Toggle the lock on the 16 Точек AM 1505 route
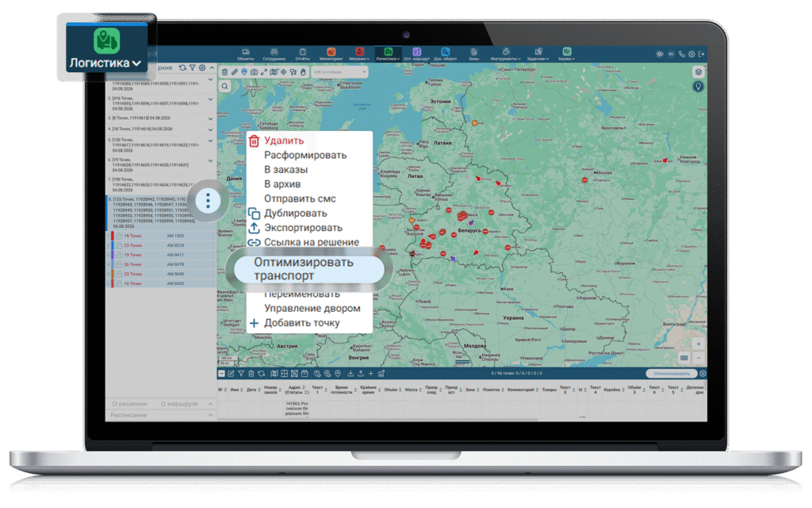This screenshot has height=508, width=812. pyautogui.click(x=119, y=236)
